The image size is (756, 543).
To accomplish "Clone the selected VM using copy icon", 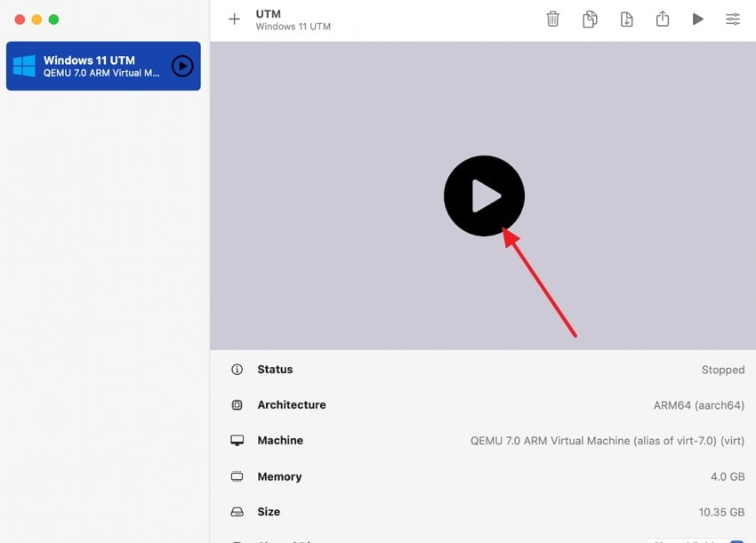I will tap(590, 20).
